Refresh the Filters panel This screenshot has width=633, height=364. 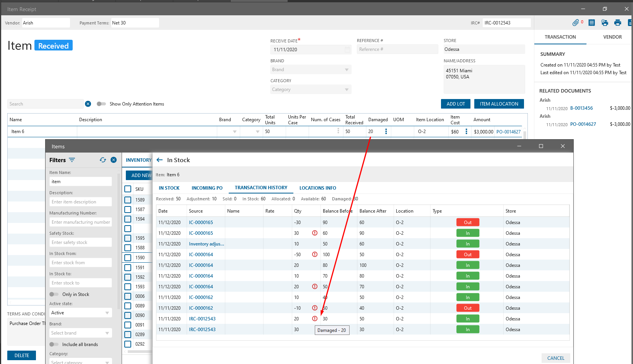[103, 160]
